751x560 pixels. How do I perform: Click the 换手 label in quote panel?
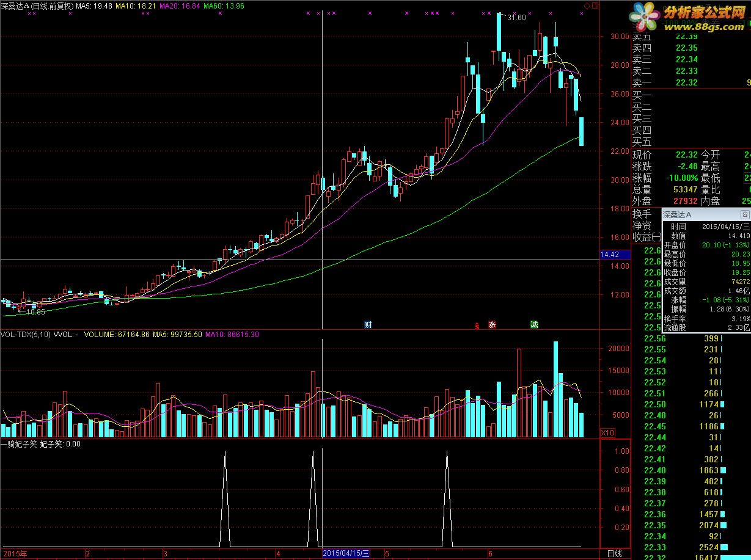(x=642, y=214)
